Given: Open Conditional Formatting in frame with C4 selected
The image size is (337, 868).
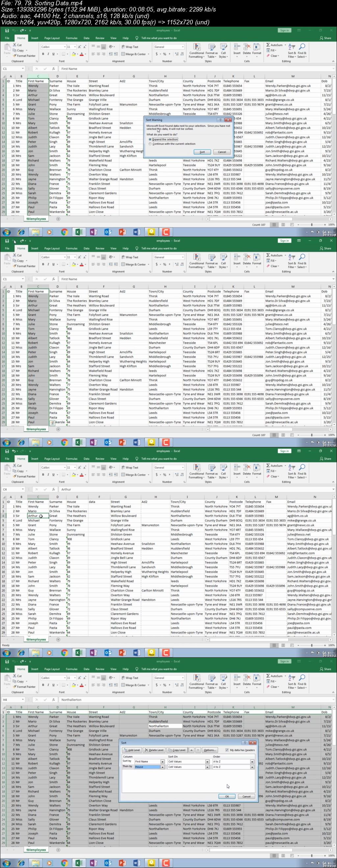Looking at the screenshot, I should (196, 471).
